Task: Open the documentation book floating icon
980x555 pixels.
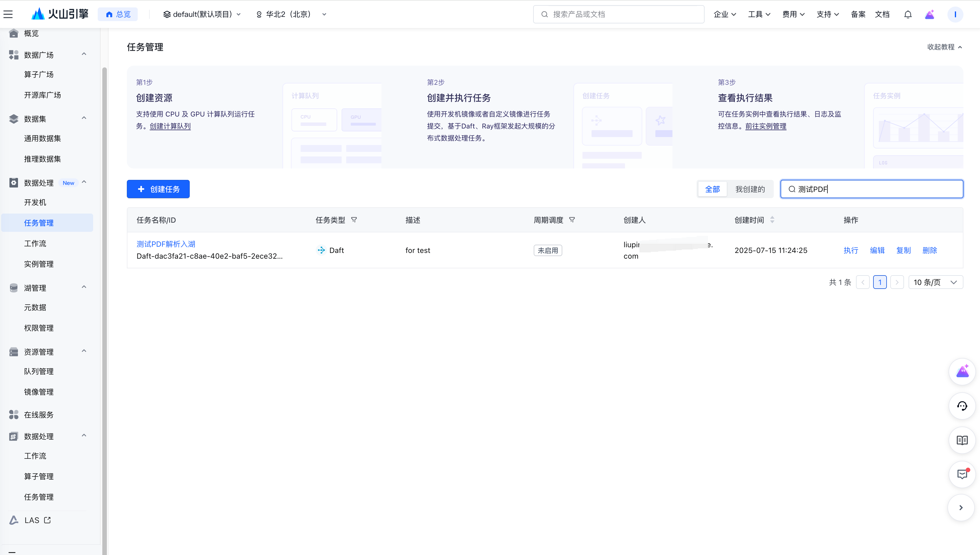Action: pyautogui.click(x=962, y=440)
